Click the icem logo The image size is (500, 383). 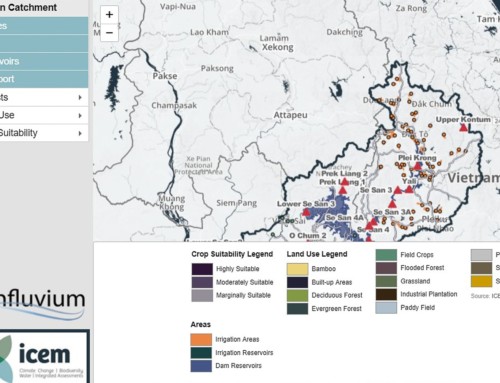coord(45,356)
